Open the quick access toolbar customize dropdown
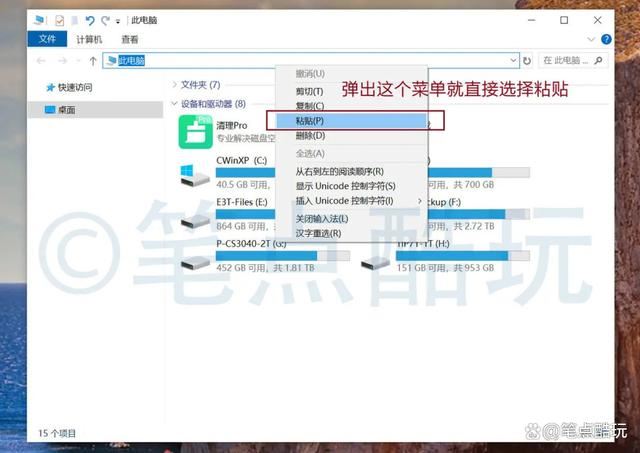640x453 pixels. pyautogui.click(x=118, y=21)
